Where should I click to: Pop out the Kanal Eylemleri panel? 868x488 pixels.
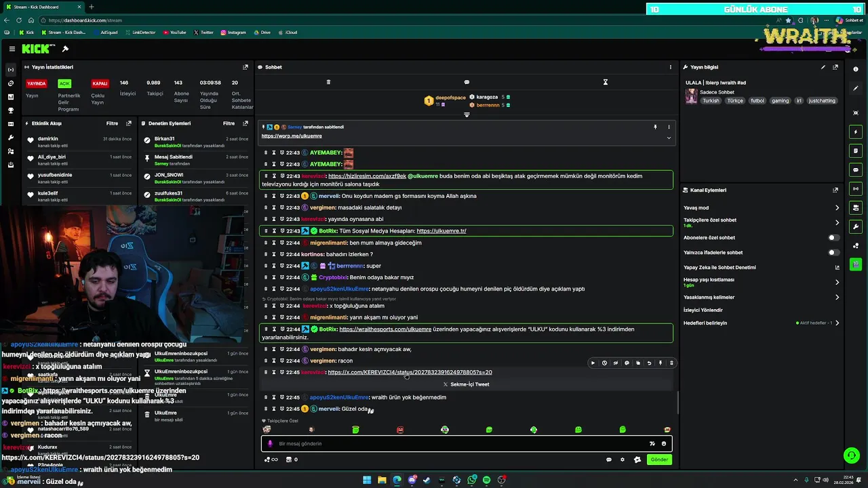pyautogui.click(x=835, y=190)
